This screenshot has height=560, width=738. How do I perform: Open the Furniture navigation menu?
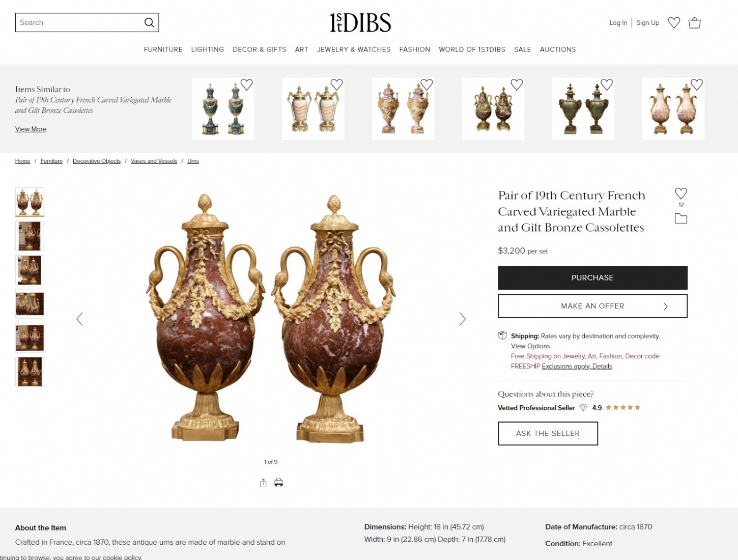163,49
